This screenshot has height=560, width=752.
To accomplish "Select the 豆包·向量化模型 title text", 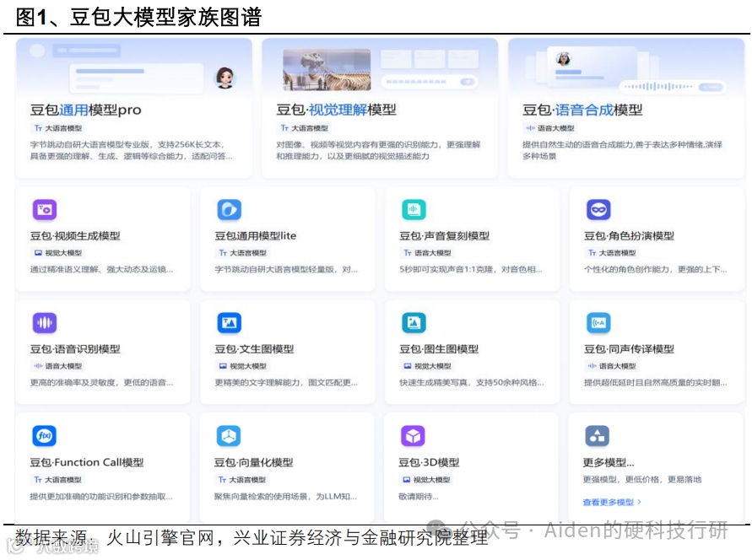I will tap(254, 462).
